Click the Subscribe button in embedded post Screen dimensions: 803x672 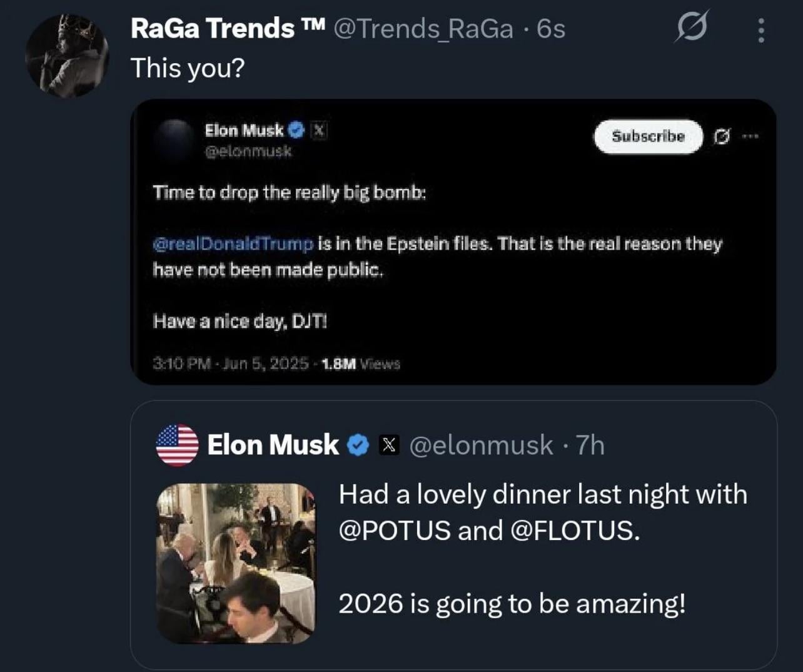tap(648, 136)
